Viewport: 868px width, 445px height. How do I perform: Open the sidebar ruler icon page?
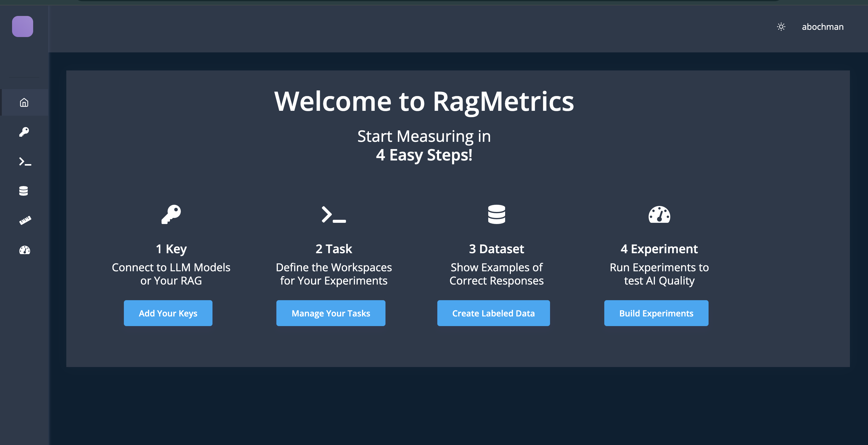25,220
